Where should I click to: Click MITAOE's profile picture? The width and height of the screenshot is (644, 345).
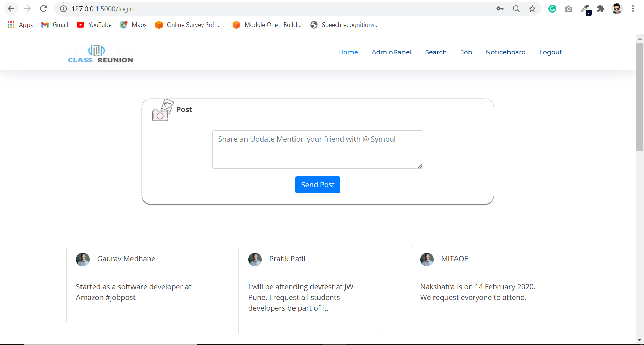tap(427, 259)
